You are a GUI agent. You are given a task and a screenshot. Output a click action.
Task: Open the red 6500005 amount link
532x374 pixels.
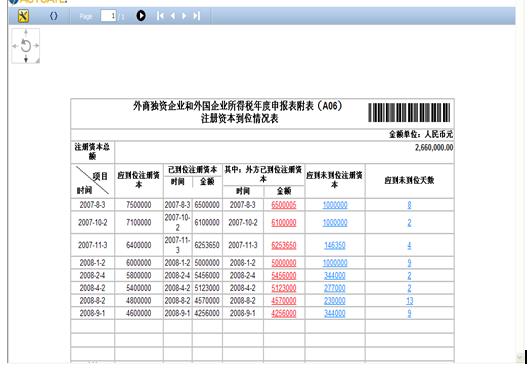[x=284, y=205]
